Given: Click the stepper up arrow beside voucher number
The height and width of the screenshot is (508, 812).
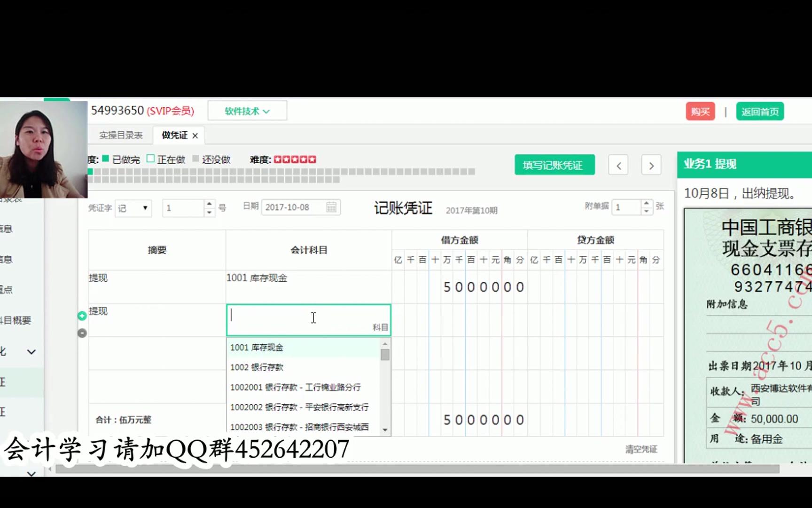Looking at the screenshot, I should (x=209, y=203).
